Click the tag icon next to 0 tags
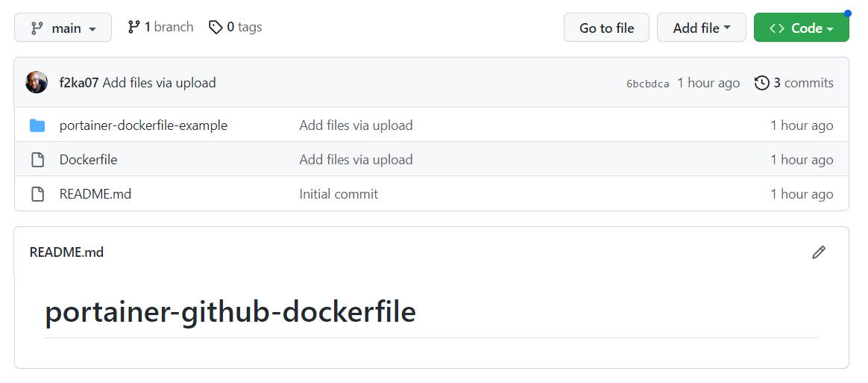This screenshot has height=383, width=868. (x=216, y=27)
